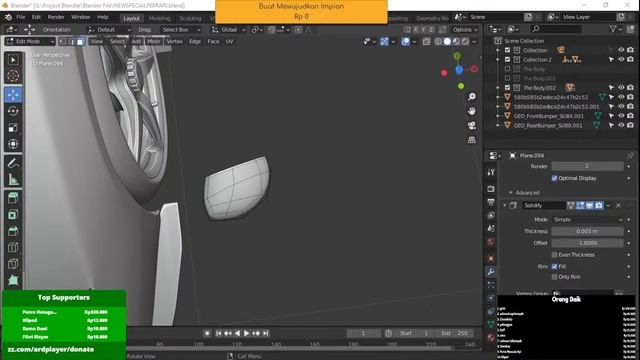This screenshot has height=360, width=640.
Task: Select the Poly Build tool
Action: [x=13, y=280]
